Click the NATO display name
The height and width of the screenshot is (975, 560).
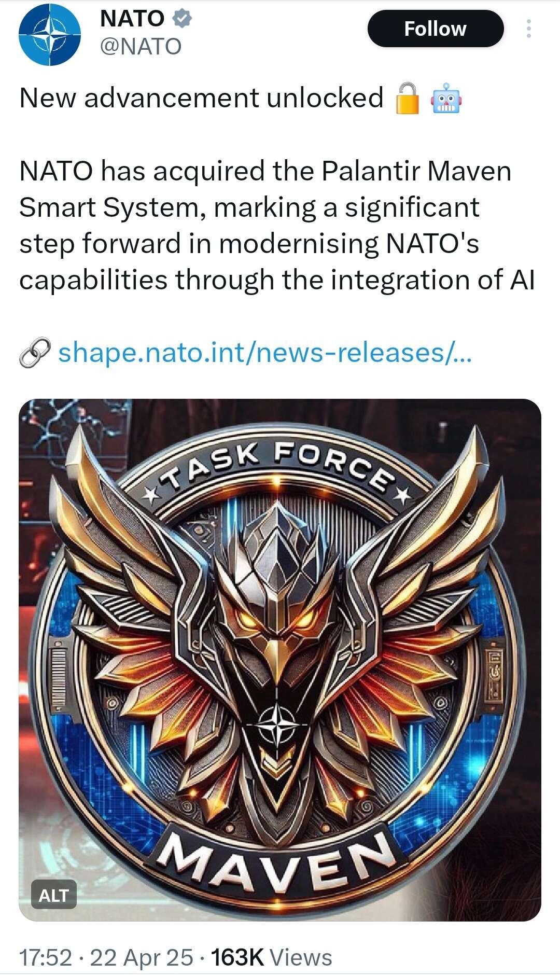[x=132, y=19]
